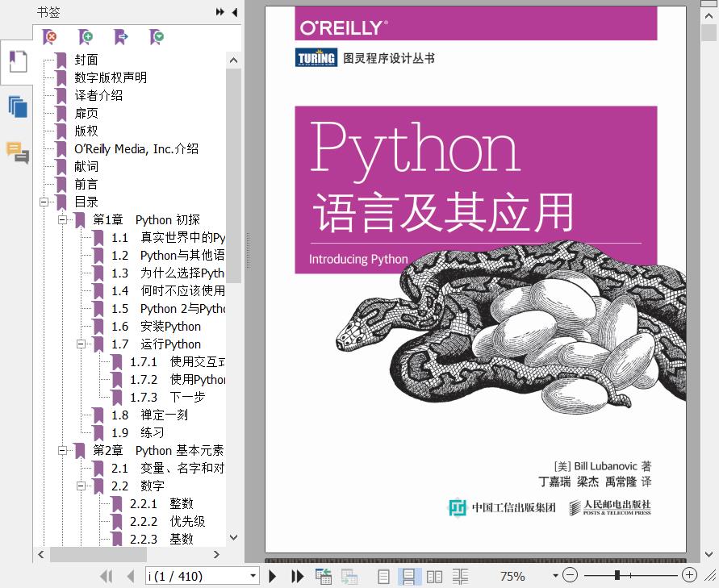The height and width of the screenshot is (588, 719).
Task: Zoom out with the minus button
Action: pos(570,575)
